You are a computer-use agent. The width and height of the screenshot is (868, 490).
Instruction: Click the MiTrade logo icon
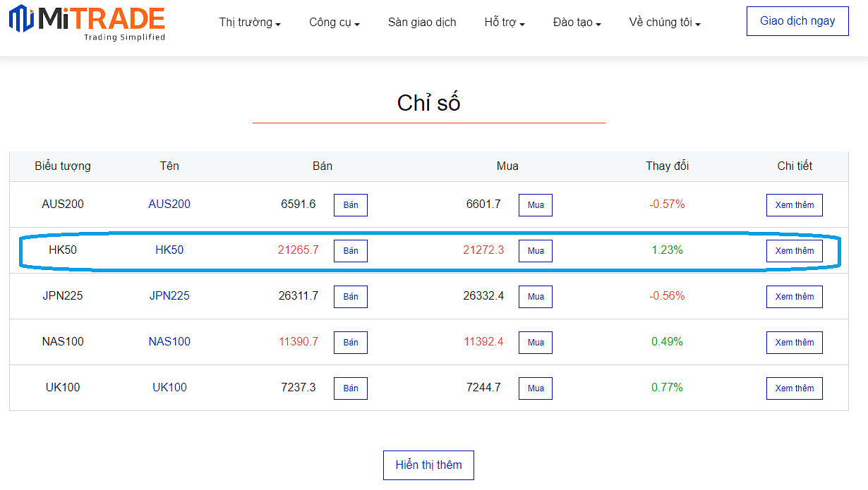click(21, 19)
